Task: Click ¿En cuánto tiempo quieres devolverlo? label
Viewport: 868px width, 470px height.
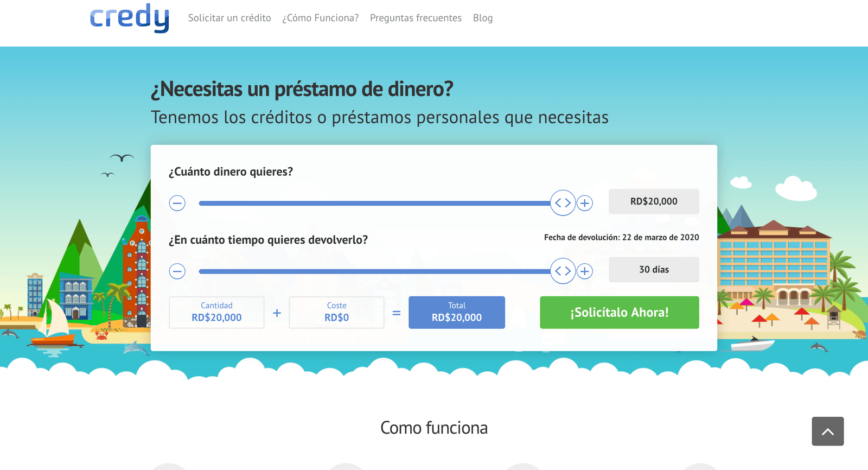Action: [x=268, y=240]
